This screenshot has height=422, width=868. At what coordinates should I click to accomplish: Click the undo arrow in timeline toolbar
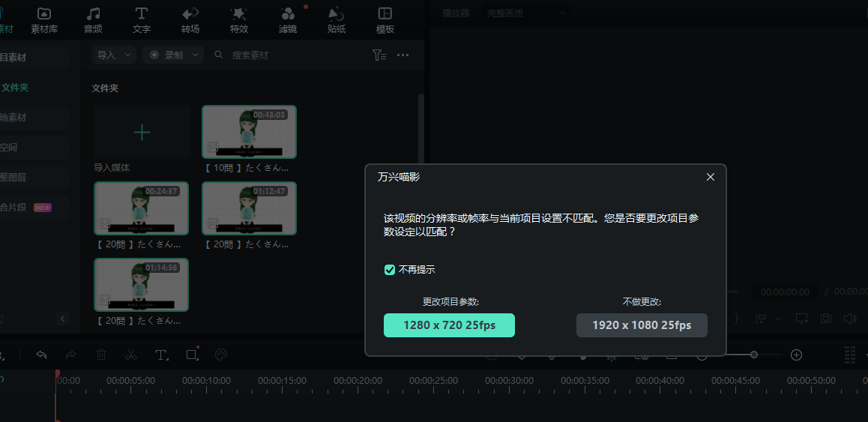tap(41, 355)
